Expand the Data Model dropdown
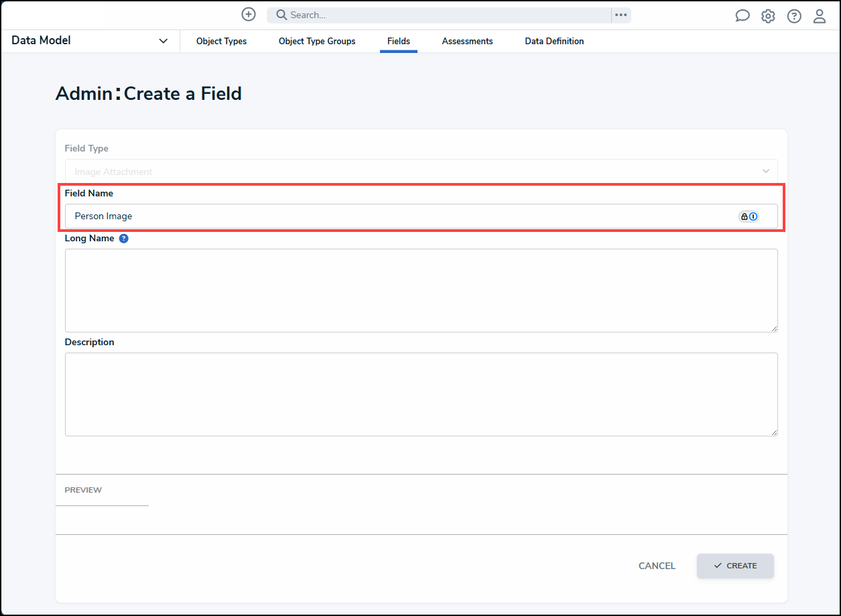 pos(163,41)
